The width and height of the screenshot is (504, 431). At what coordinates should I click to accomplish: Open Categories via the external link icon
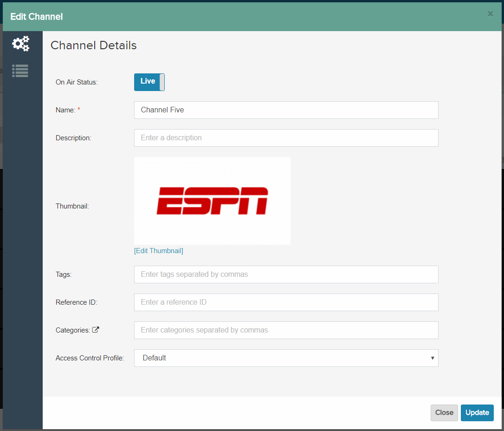(96, 329)
